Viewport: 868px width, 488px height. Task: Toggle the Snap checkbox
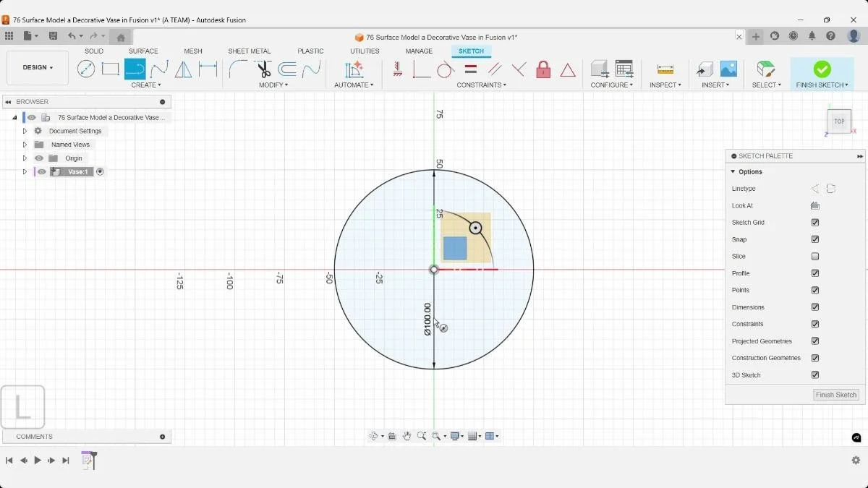(x=815, y=239)
